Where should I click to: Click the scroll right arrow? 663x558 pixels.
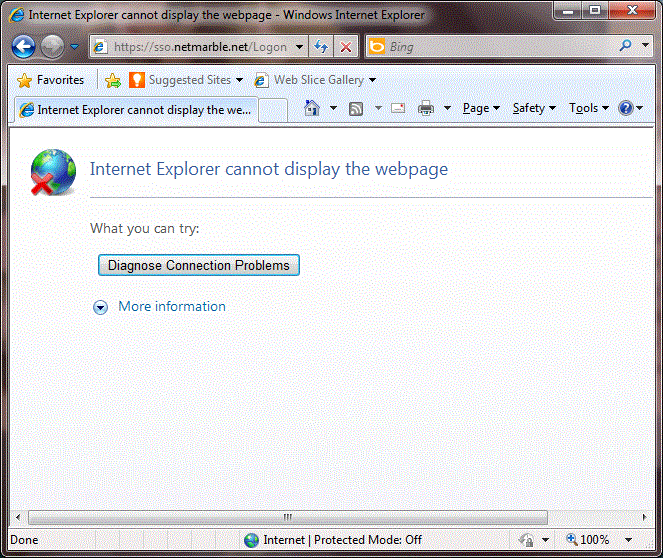click(x=644, y=517)
